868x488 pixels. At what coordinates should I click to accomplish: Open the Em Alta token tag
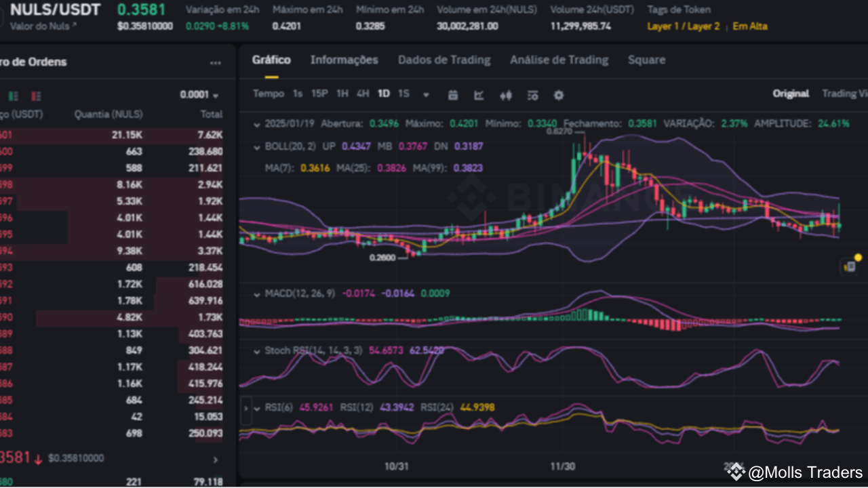[x=750, y=26]
